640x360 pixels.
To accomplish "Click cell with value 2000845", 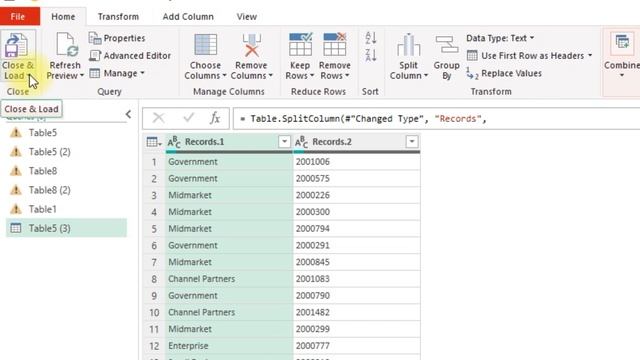I will (356, 262).
